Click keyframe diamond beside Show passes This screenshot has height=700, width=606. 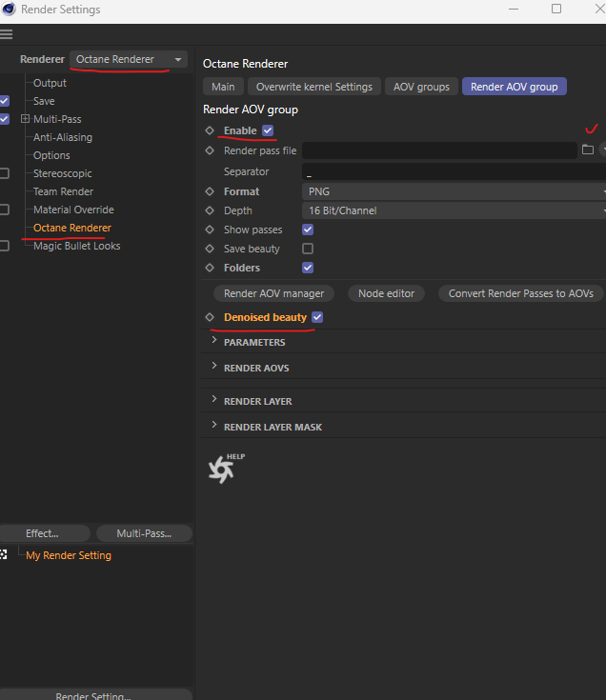coord(210,230)
